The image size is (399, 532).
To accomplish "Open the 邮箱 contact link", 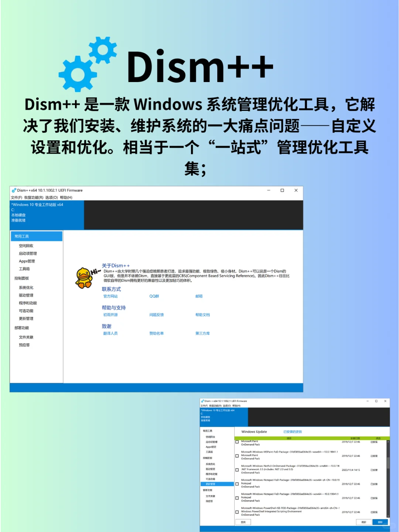I will (x=199, y=296).
